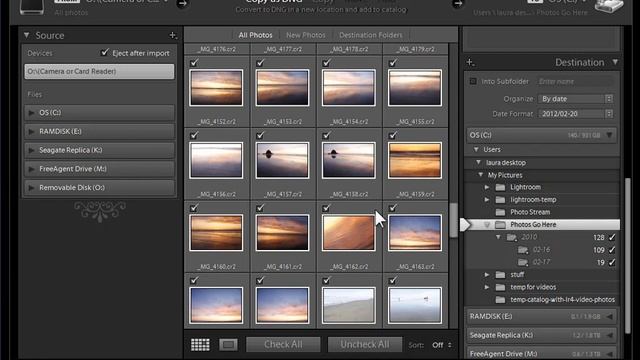
Task: Collapse the Destination panel triangle
Action: (x=615, y=62)
